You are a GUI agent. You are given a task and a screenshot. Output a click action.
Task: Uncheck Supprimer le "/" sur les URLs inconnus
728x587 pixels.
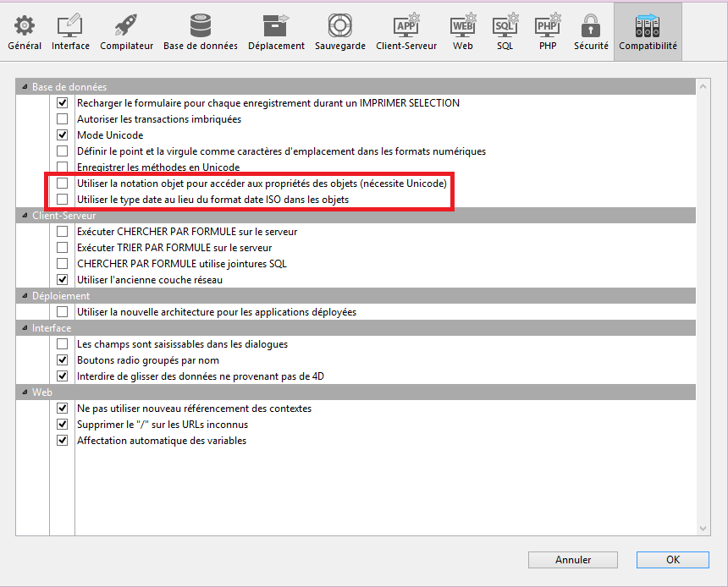(x=62, y=424)
